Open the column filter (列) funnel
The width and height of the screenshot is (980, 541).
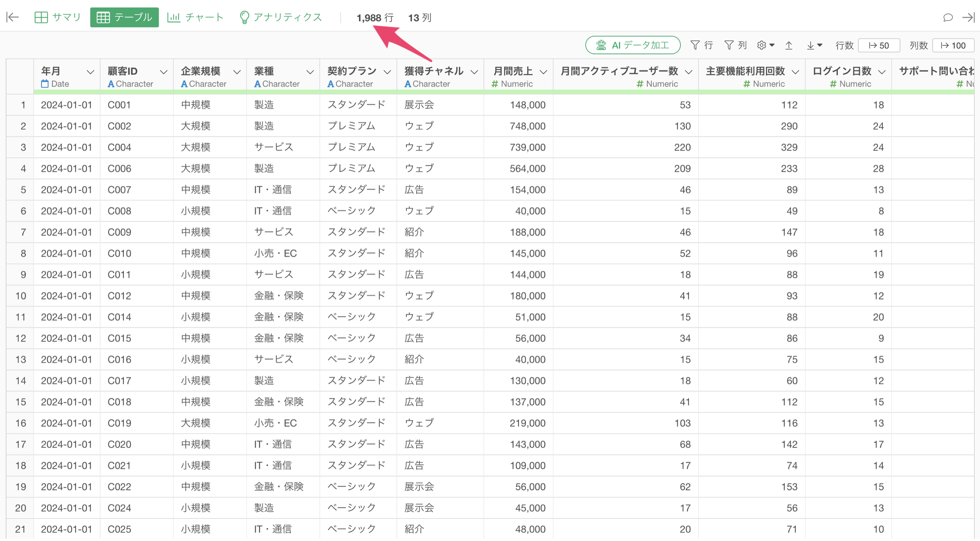click(735, 45)
